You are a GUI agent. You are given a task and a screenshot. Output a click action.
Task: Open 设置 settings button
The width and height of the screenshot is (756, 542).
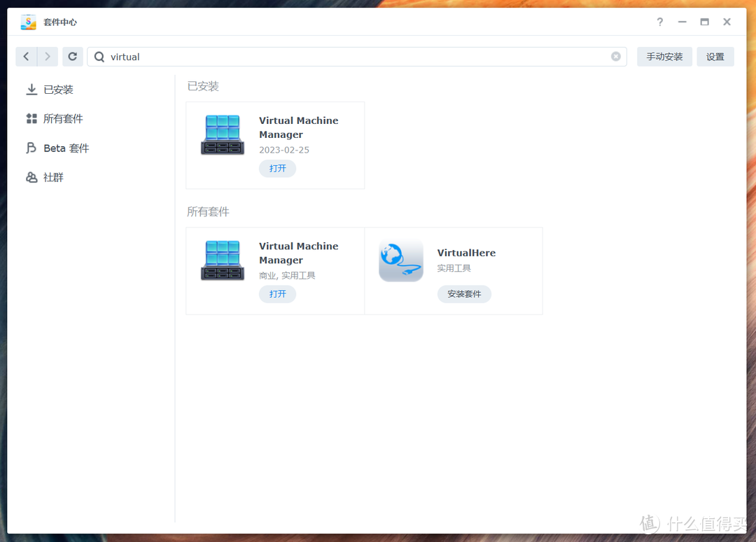coord(715,57)
